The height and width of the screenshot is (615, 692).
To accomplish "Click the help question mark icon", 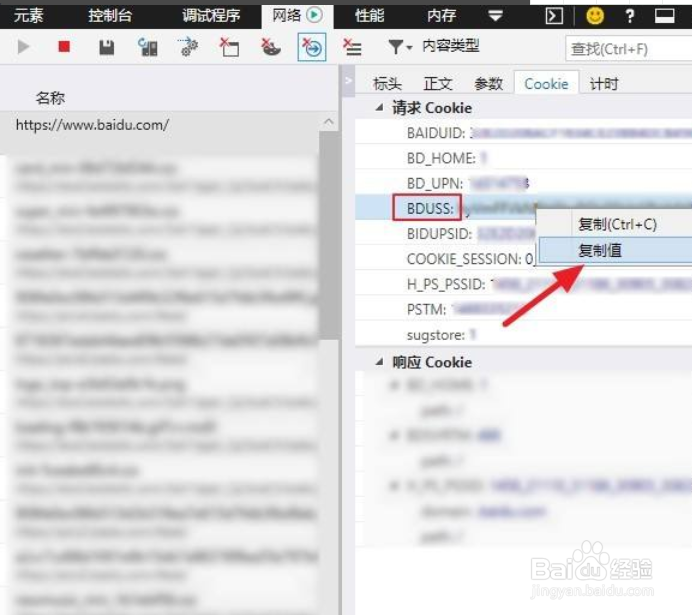I will (630, 16).
